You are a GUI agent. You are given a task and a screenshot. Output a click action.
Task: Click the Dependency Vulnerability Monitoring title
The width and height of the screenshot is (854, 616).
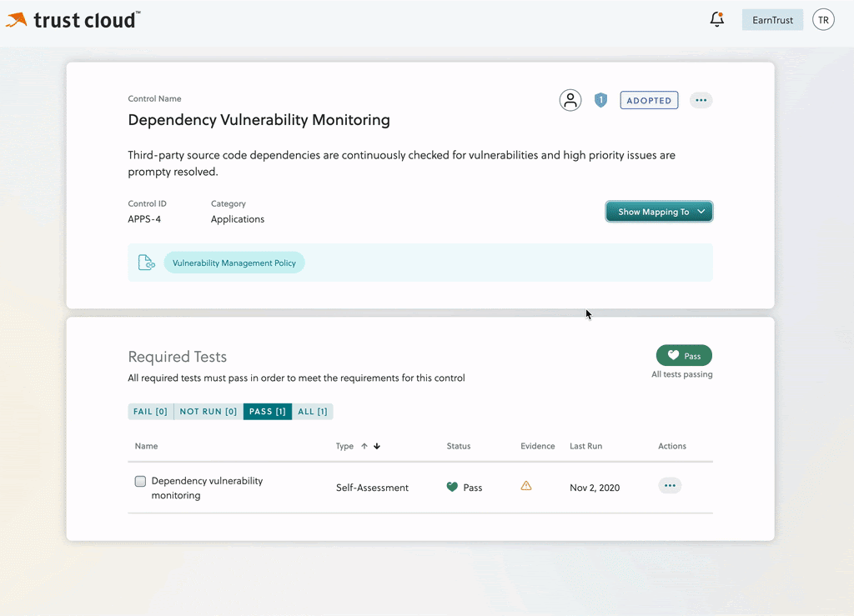coord(259,120)
